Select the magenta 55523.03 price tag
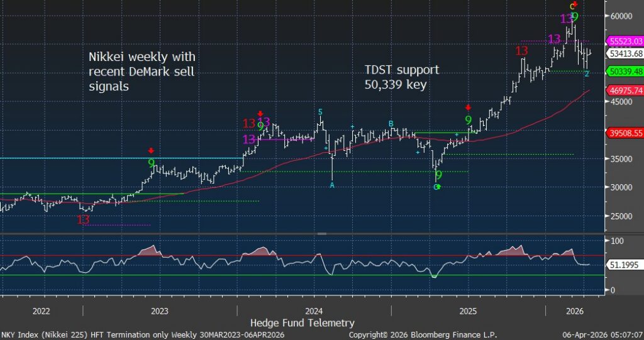644x340 pixels. click(x=625, y=41)
